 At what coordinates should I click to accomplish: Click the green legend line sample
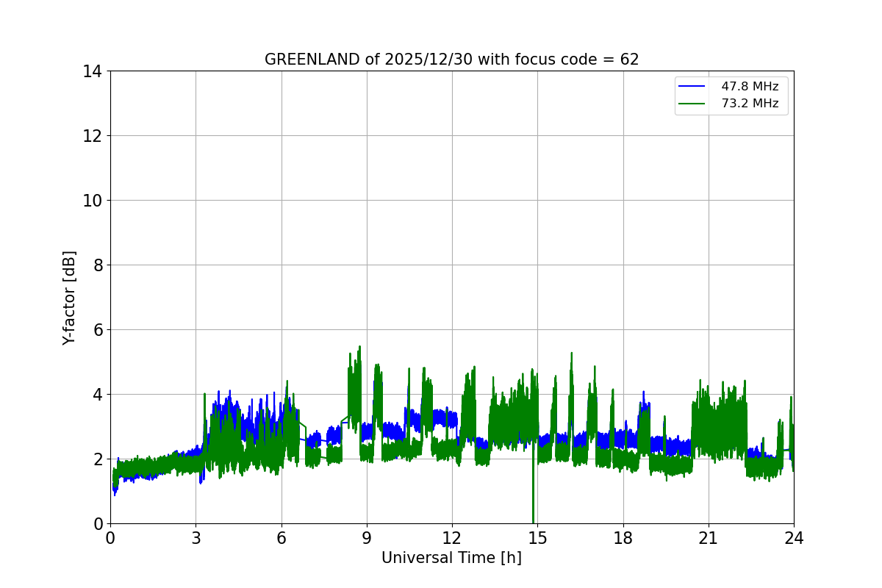pos(693,104)
